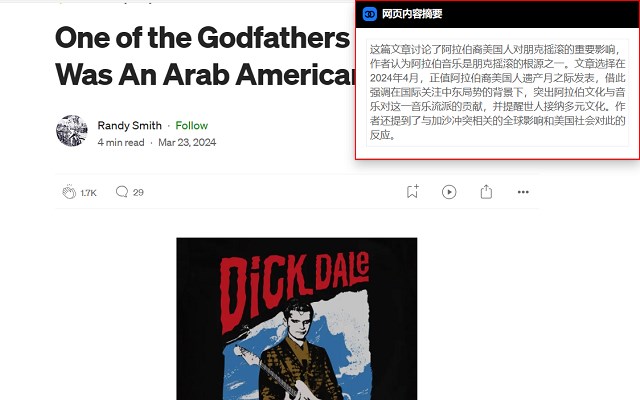The image size is (640, 400).
Task: Click the red DICK DALE poster lettering
Action: 295,289
